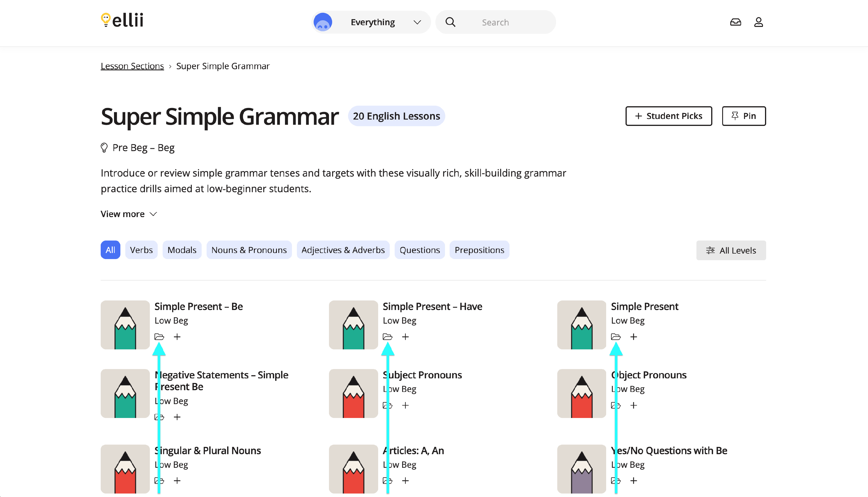Select the Prepositions filter tab
Screen dimensions: 868x497
(x=479, y=250)
